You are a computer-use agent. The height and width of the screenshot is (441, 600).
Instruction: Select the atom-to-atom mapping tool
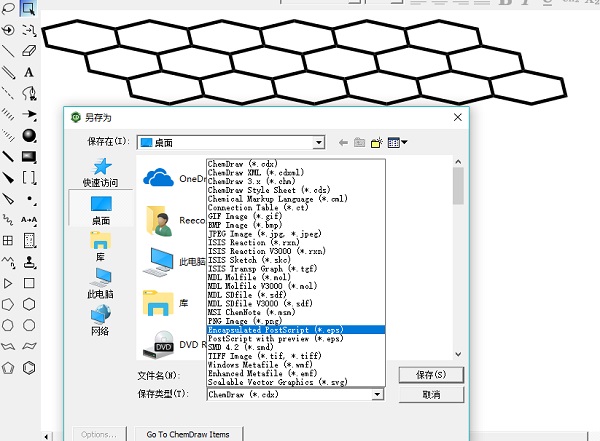(x=28, y=219)
